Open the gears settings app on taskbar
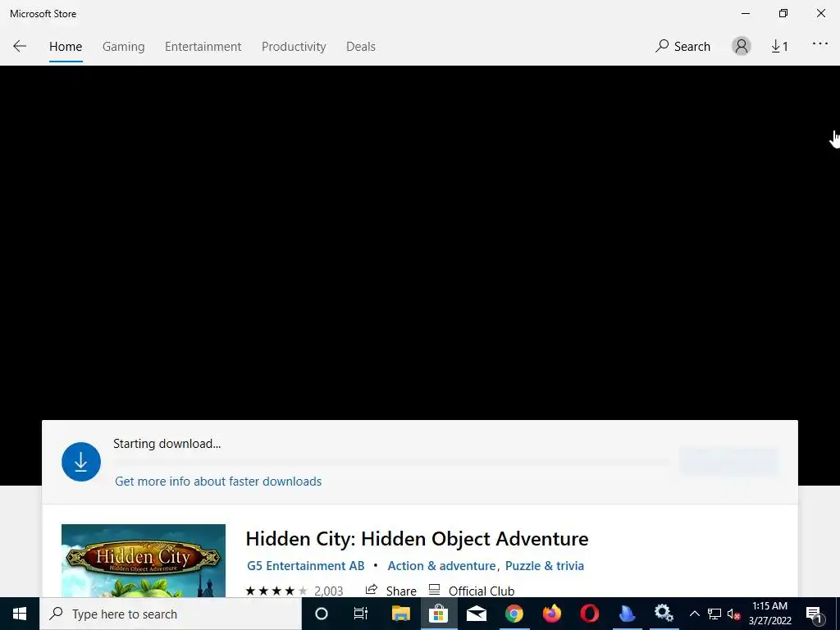 coord(664,614)
